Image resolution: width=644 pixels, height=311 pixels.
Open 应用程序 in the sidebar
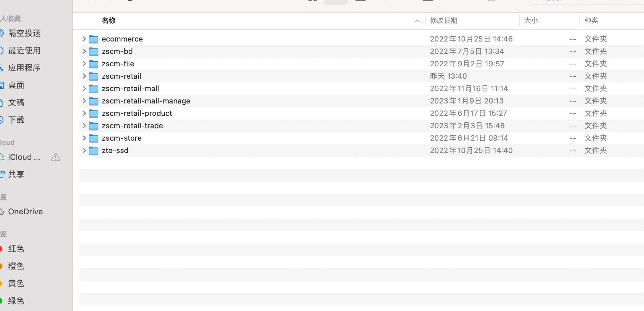[x=24, y=68]
